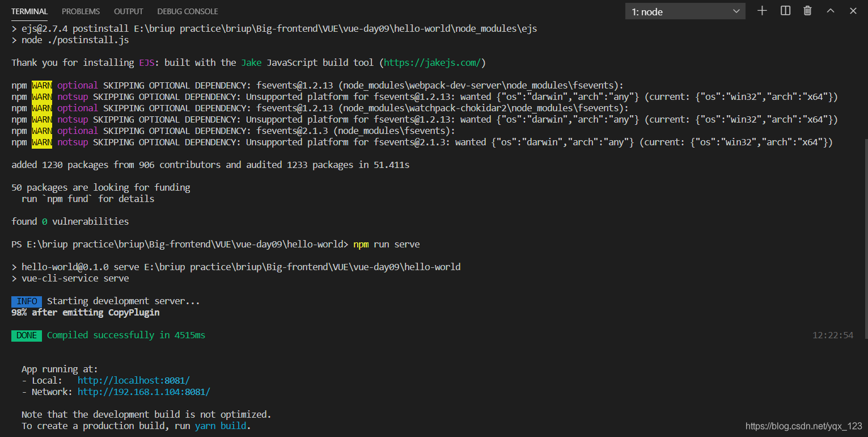Maximize panel size with up chevron
The height and width of the screenshot is (437, 868).
pos(831,11)
